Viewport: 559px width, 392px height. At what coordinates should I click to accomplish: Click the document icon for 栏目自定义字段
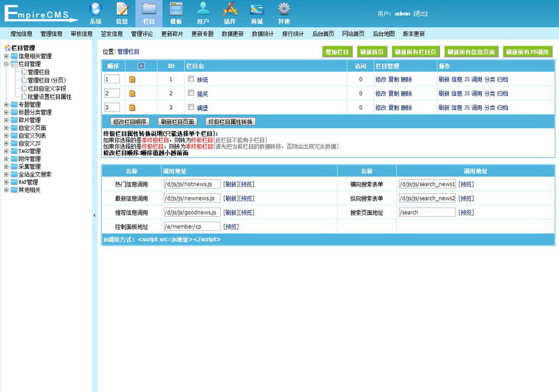(x=24, y=88)
